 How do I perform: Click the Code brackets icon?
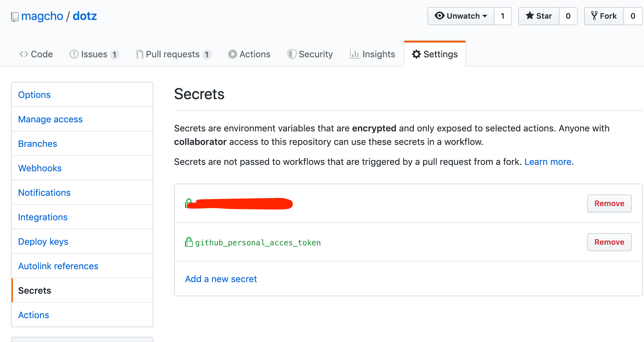tap(24, 54)
